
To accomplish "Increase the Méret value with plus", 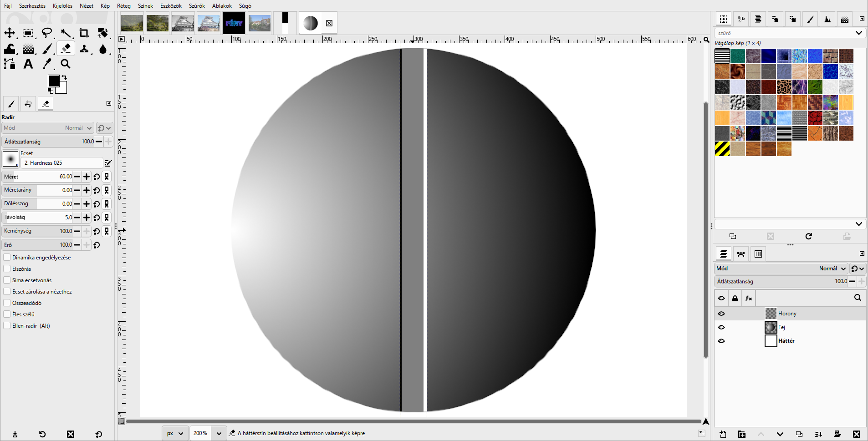I will click(87, 177).
